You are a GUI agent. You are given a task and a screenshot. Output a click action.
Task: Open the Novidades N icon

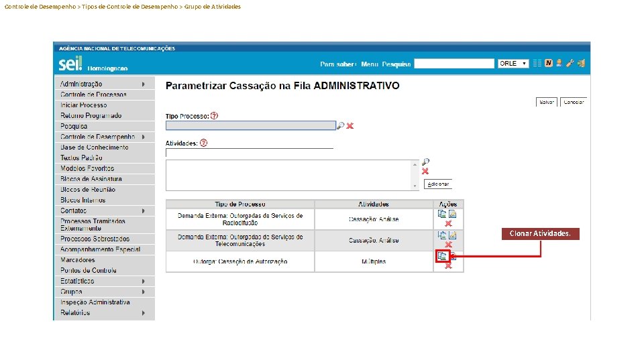pyautogui.click(x=548, y=63)
